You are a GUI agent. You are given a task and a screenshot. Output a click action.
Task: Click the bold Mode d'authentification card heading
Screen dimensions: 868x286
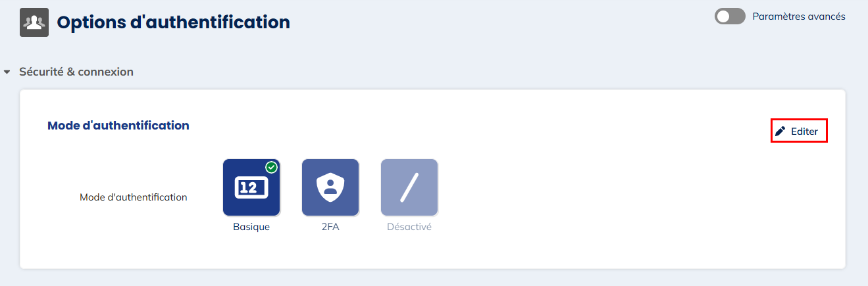[x=118, y=125]
